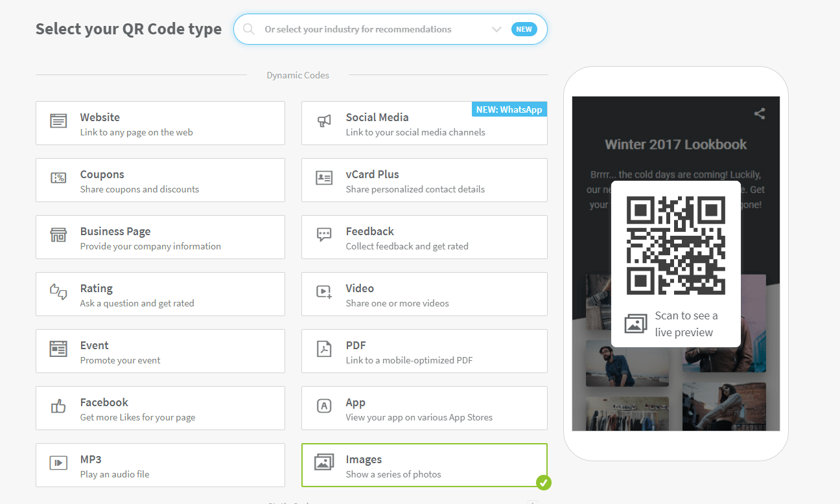Click the NEW: WhatsApp badge on Social Media
Screen dimensions: 840x504
point(509,109)
